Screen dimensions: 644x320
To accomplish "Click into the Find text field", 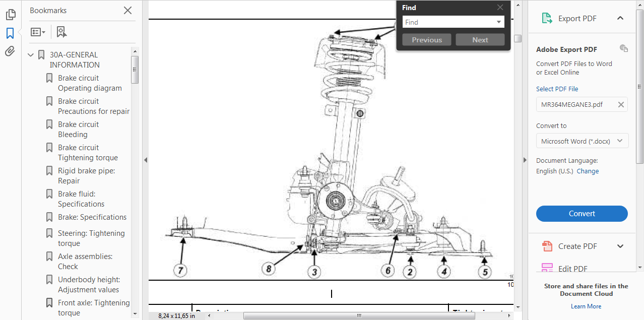I will pyautogui.click(x=448, y=22).
